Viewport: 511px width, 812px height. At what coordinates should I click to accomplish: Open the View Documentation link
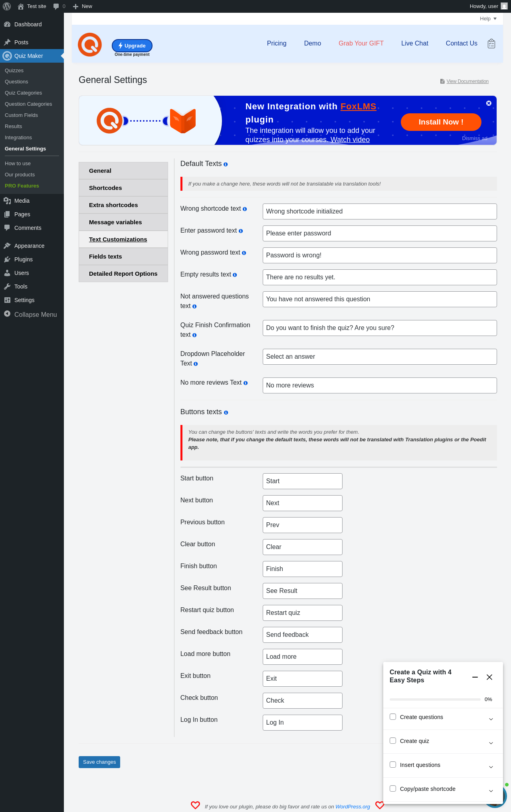[x=467, y=81]
